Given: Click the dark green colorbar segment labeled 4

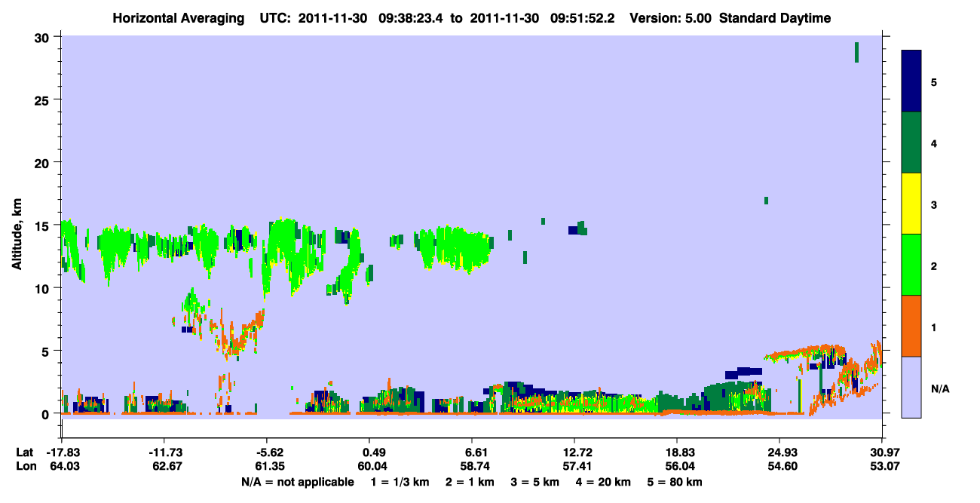Looking at the screenshot, I should click(911, 143).
